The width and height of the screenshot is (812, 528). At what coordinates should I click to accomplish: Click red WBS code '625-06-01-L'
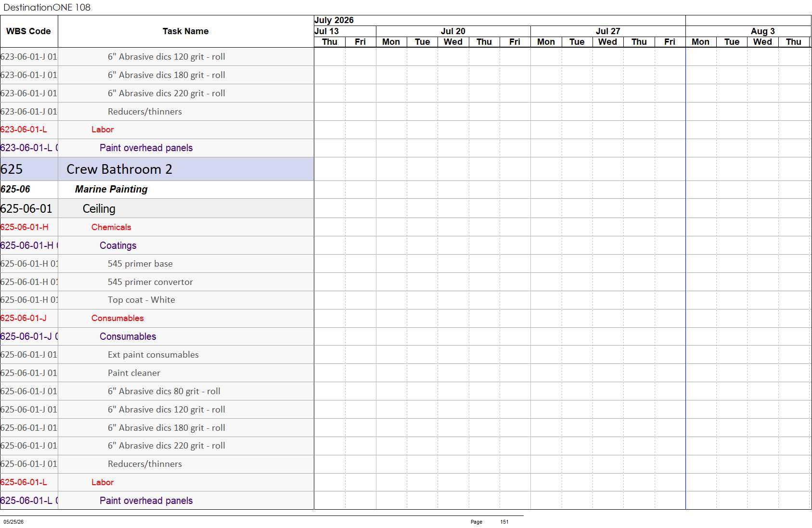[x=24, y=482]
